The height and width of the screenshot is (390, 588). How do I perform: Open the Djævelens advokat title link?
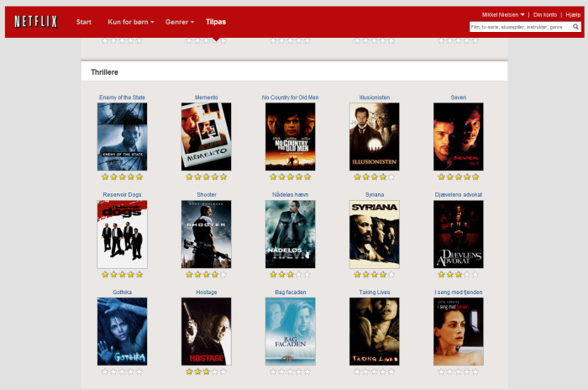[x=459, y=194]
